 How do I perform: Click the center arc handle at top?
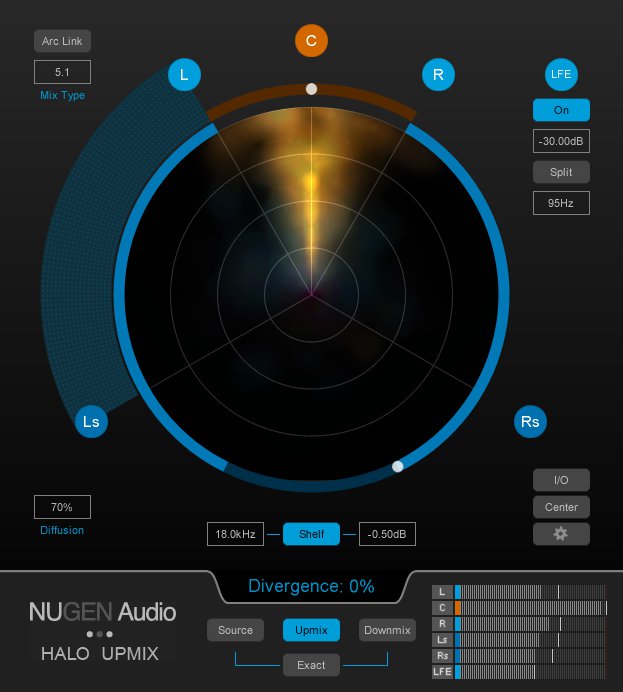pyautogui.click(x=312, y=89)
